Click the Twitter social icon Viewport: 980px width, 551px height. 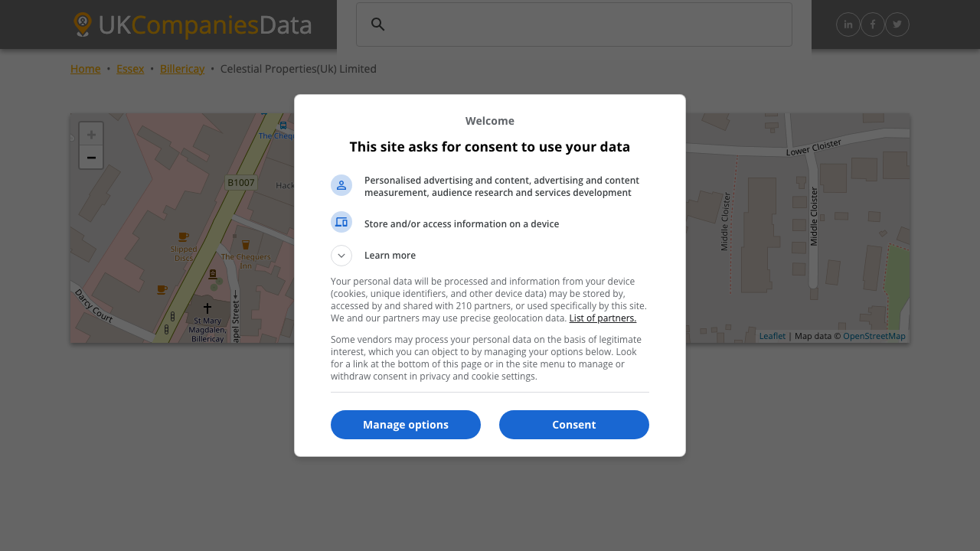tap(897, 24)
